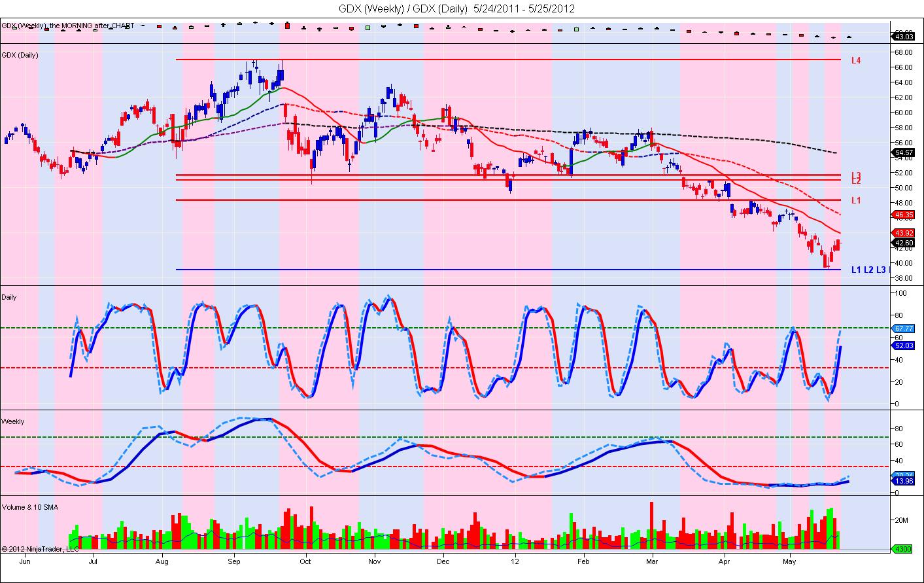Click the Sep label on the time axis

coord(234,561)
